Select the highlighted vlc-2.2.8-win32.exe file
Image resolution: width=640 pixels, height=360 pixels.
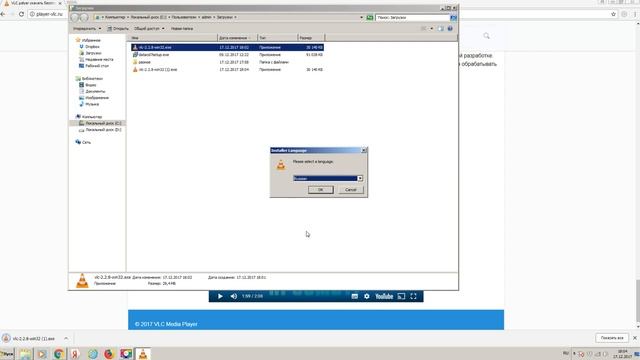tap(227, 47)
